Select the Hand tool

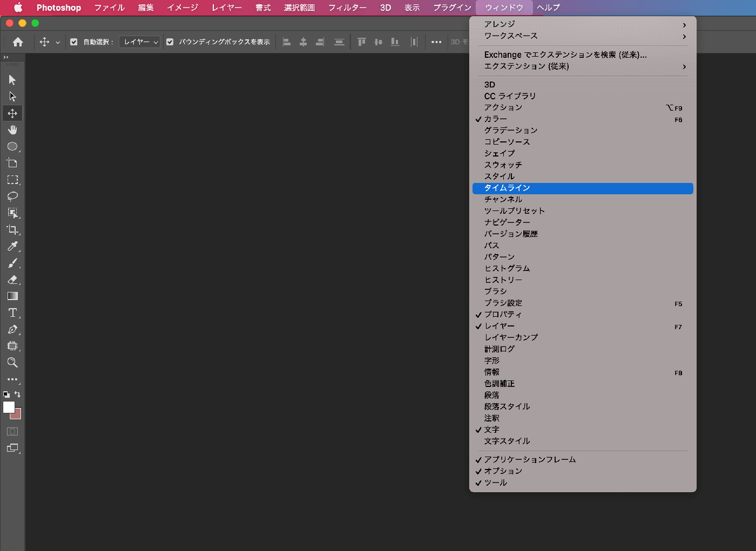coord(12,130)
